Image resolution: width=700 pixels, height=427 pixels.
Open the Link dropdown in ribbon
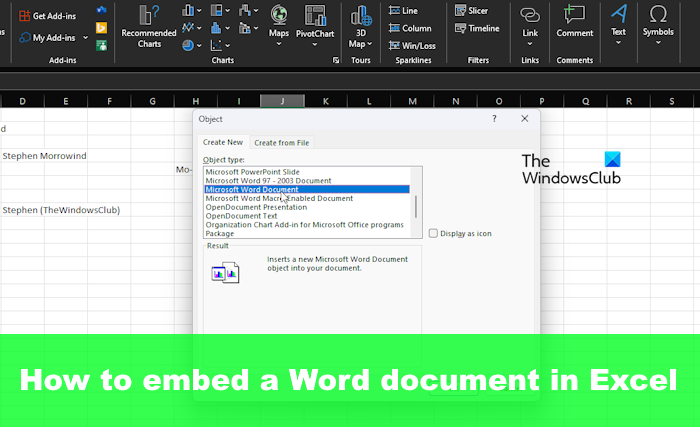(529, 44)
